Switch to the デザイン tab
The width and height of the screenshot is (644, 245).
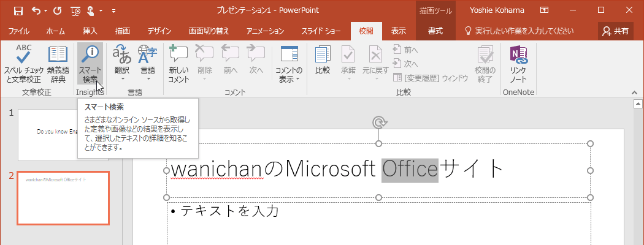point(159,31)
